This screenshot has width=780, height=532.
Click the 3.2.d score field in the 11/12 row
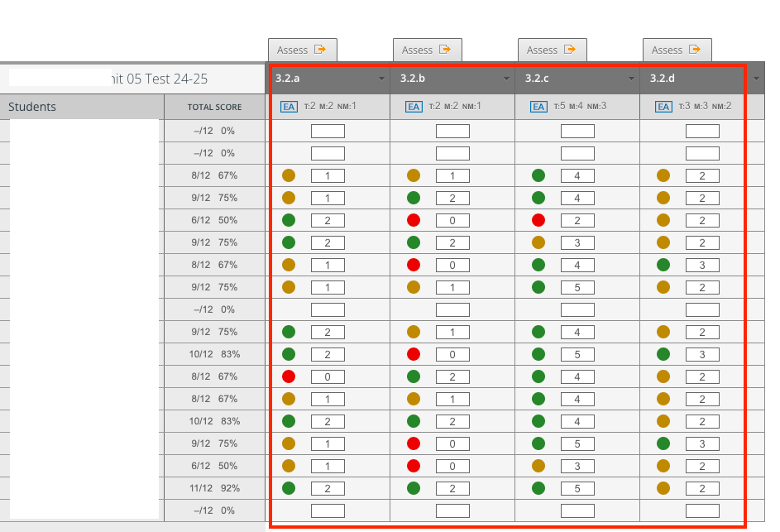coord(702,488)
